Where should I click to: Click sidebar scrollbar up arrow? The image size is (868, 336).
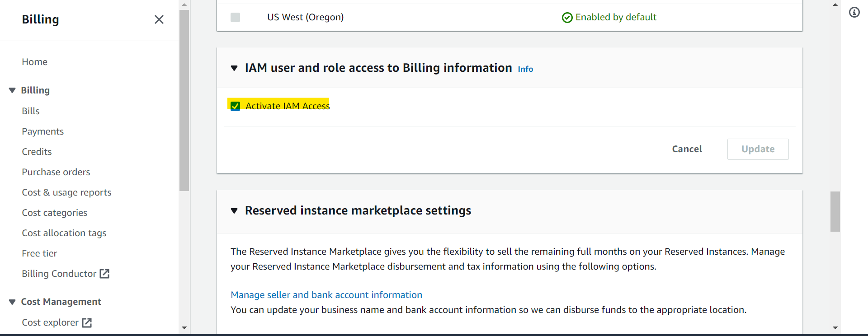coord(184,5)
